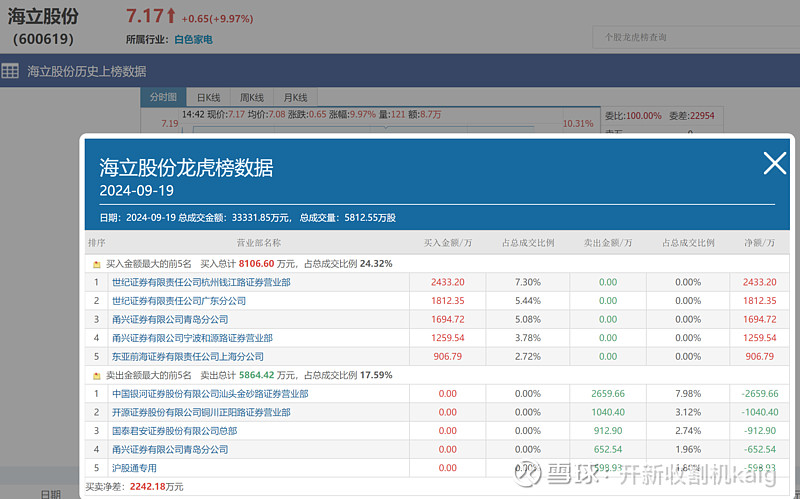Open 开源证券股份有限公司铜川正阳路证券营业部 link
Viewport: 800px width, 499px height.
pos(201,412)
